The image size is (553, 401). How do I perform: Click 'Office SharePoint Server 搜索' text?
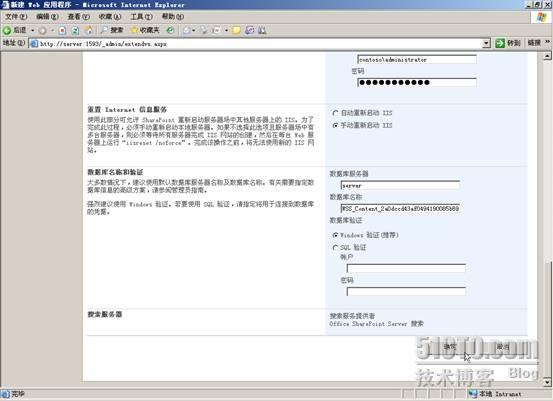click(x=376, y=324)
